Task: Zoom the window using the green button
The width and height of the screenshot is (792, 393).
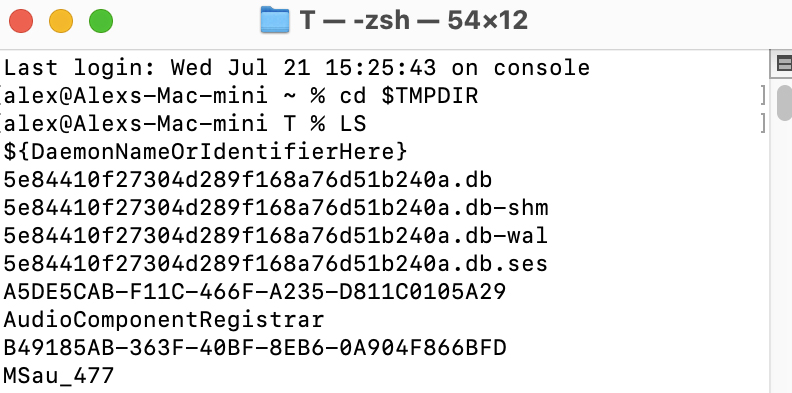Action: click(x=101, y=22)
